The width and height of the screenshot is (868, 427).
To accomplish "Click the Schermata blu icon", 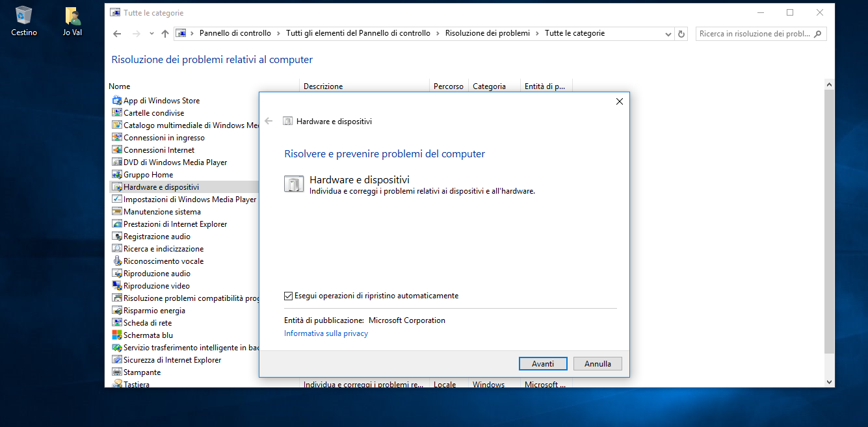I will coord(117,335).
